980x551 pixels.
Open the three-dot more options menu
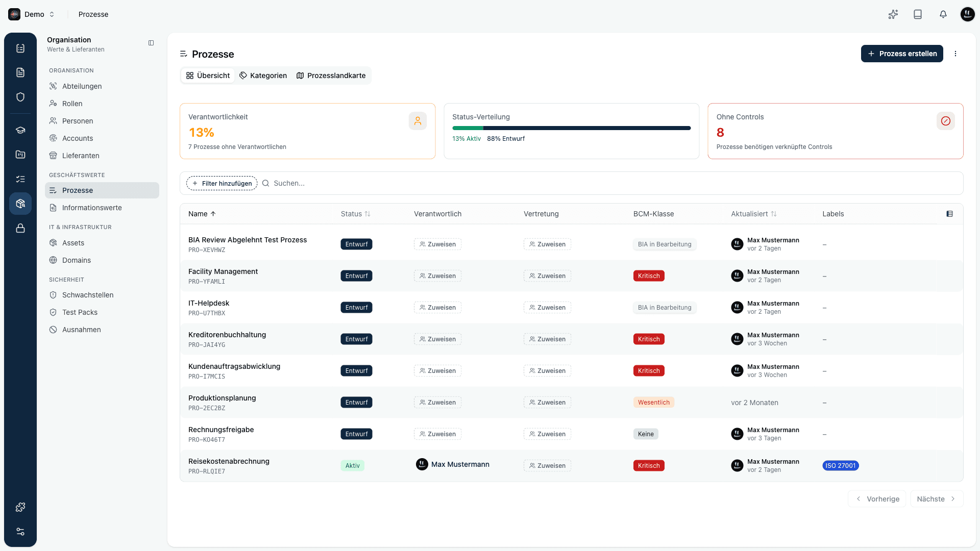click(x=955, y=54)
